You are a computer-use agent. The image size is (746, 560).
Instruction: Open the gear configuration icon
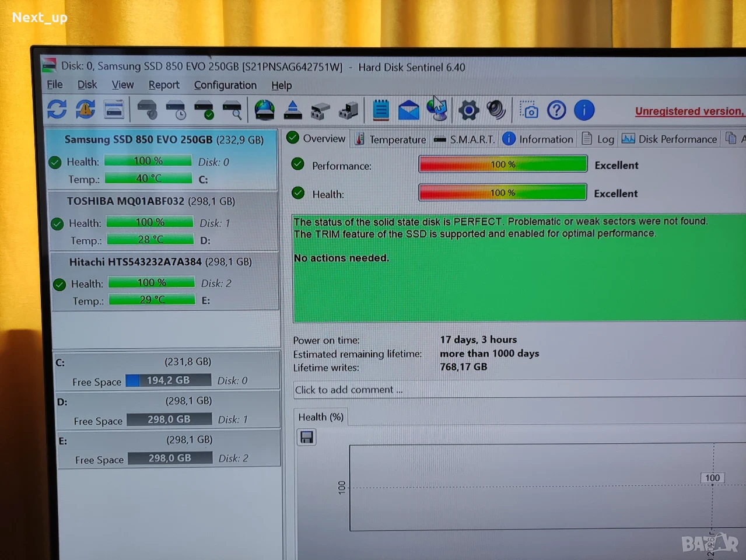click(468, 110)
